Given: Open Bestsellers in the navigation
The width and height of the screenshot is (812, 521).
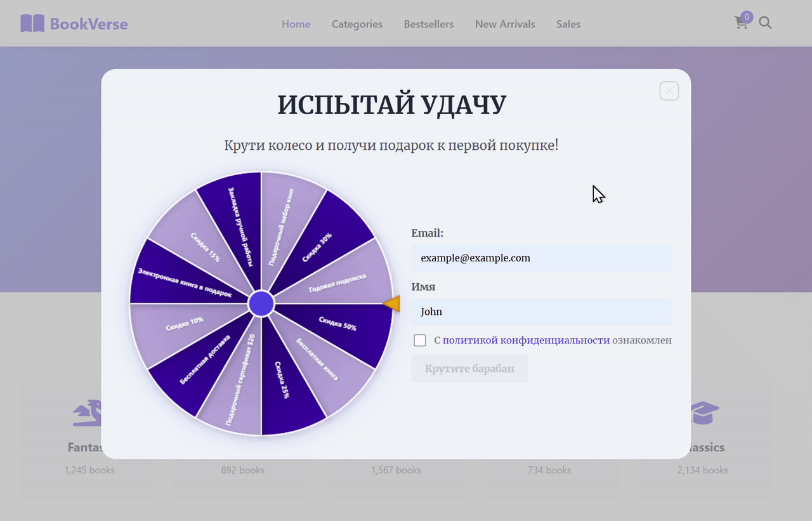Looking at the screenshot, I should 428,24.
